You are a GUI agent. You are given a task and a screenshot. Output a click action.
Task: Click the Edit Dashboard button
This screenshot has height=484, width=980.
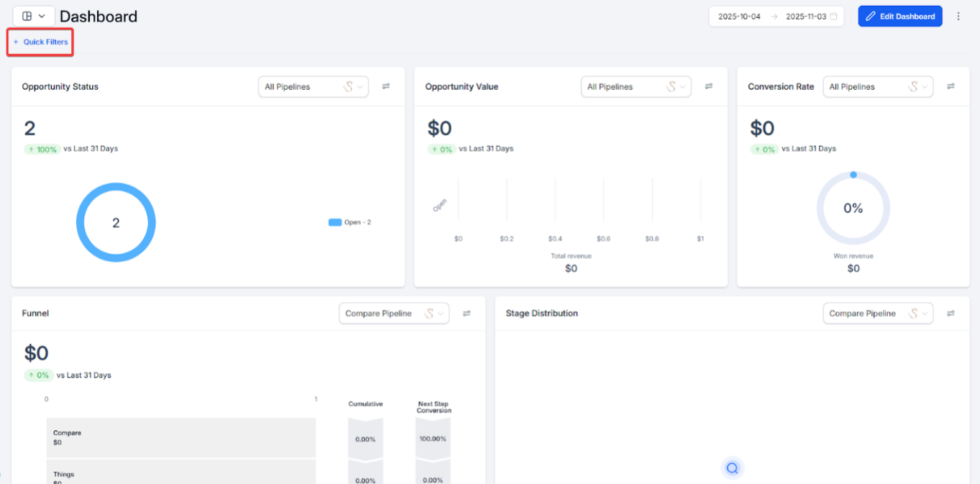[x=900, y=16]
